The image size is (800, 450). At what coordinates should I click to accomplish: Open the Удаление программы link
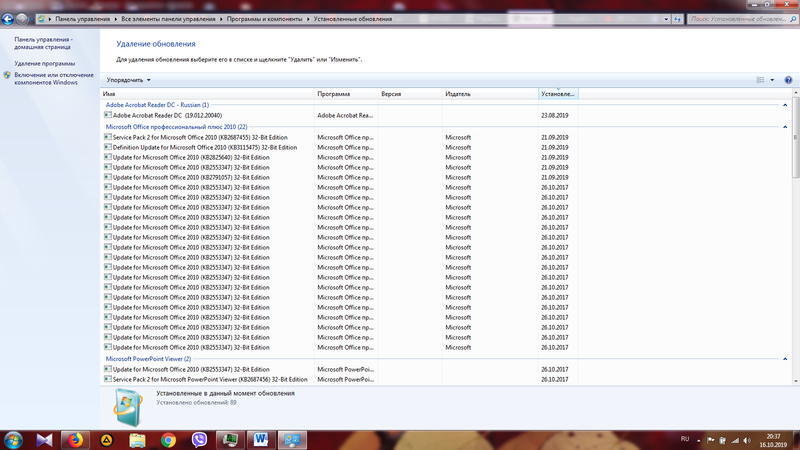(44, 63)
